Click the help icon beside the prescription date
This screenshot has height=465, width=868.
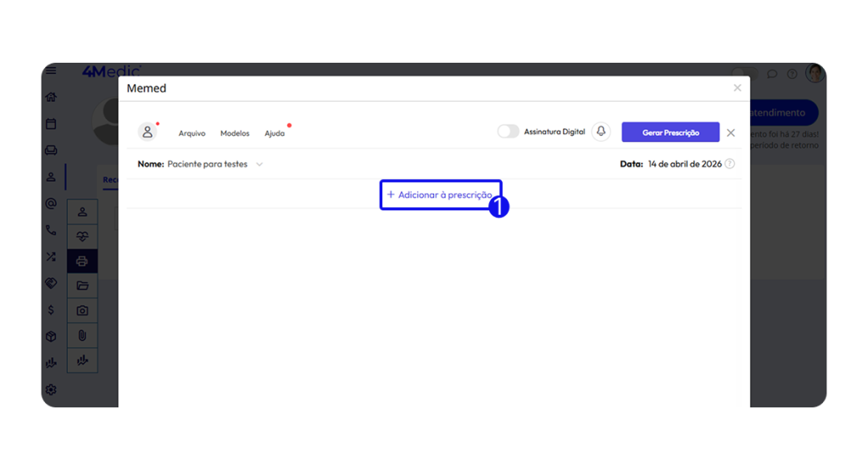(730, 164)
